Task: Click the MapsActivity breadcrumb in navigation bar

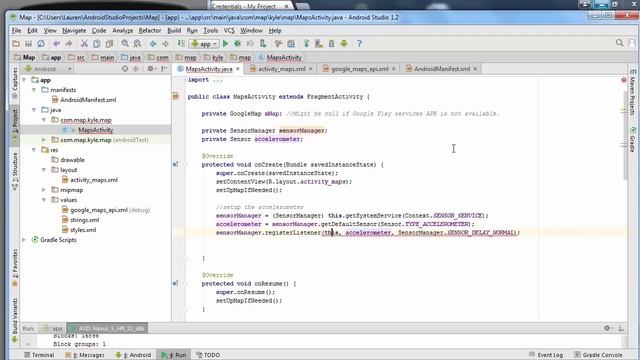Action: (280, 58)
